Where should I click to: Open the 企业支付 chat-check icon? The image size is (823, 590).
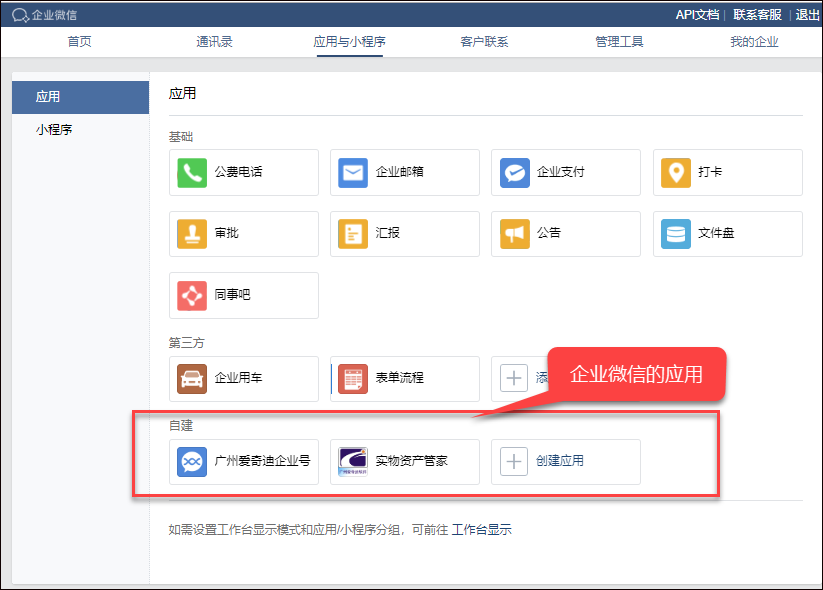[514, 172]
